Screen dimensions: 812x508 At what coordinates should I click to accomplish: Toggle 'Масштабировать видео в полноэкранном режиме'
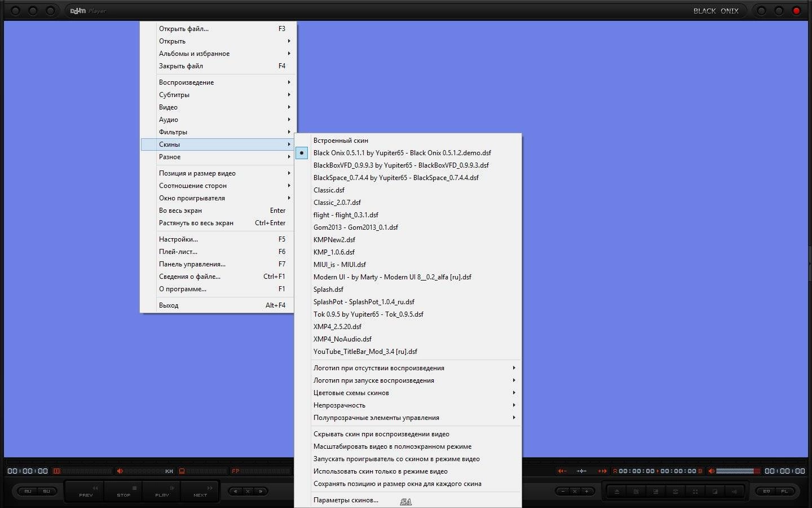408,446
